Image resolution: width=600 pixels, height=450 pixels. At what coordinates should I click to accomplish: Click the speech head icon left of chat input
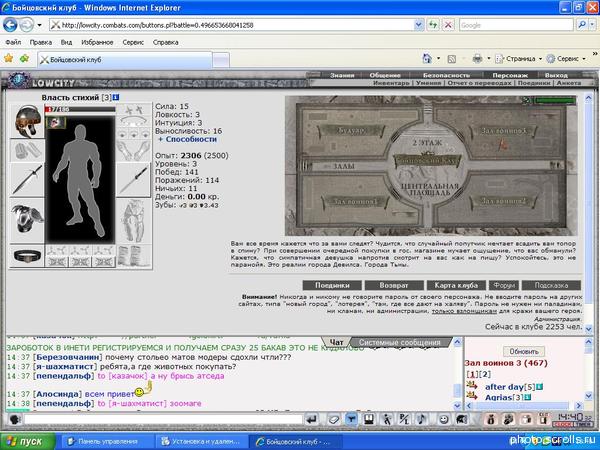pyautogui.click(x=15, y=420)
